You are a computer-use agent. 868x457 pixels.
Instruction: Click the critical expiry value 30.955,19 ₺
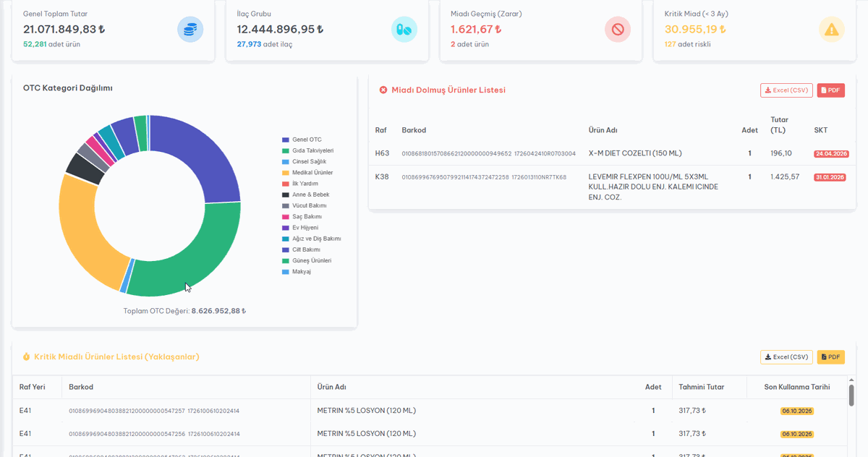(x=695, y=30)
